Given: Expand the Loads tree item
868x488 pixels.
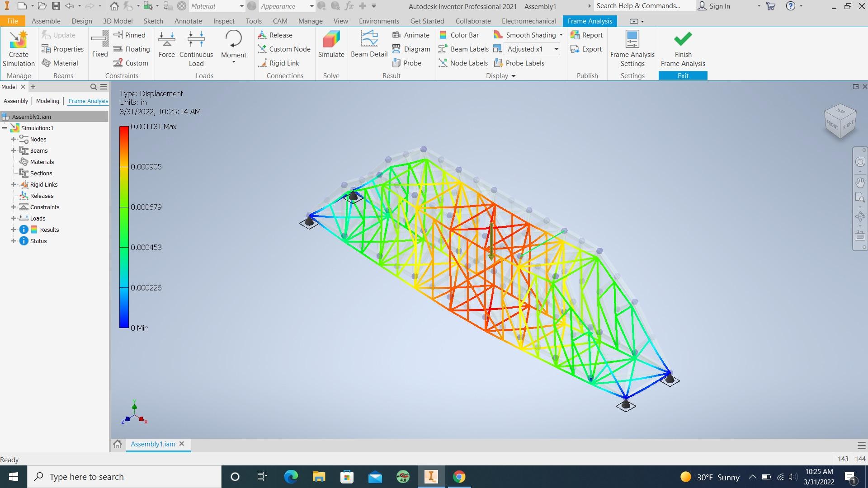Looking at the screenshot, I should click(x=14, y=218).
